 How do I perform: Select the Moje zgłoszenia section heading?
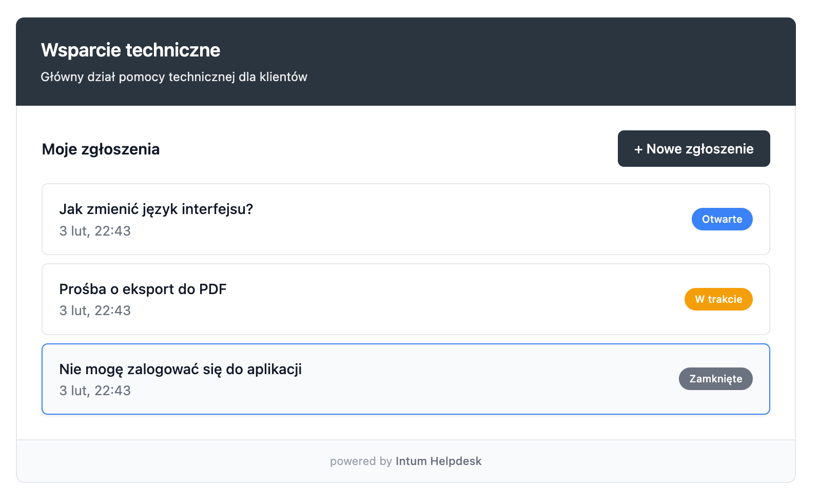(x=101, y=149)
